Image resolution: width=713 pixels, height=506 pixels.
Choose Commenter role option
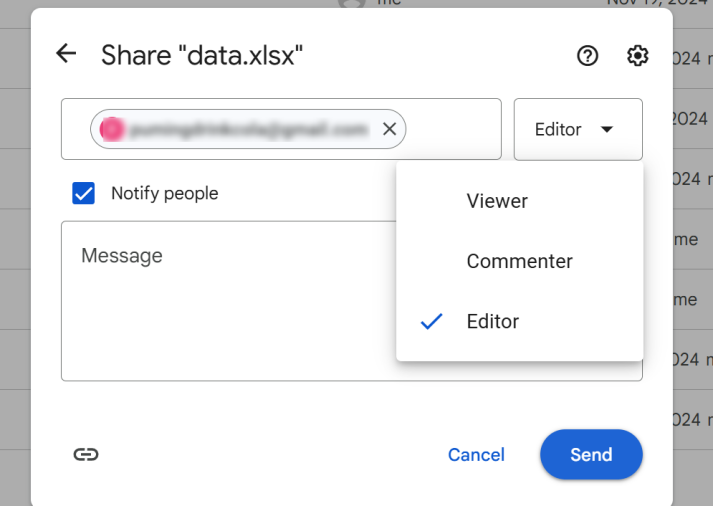[x=520, y=261]
